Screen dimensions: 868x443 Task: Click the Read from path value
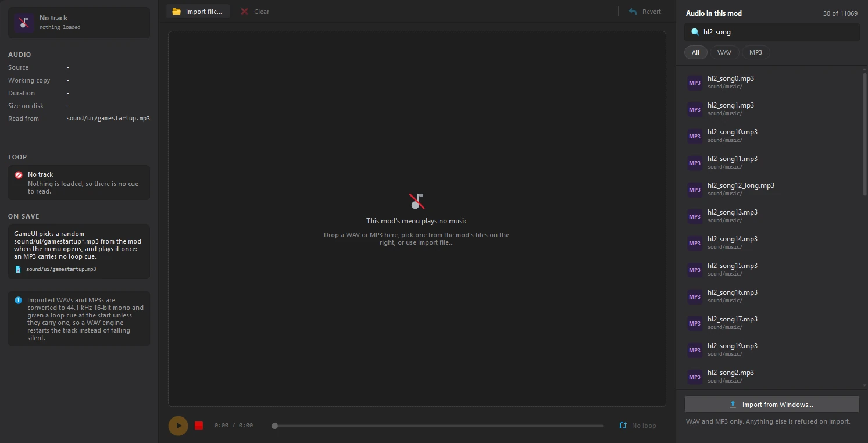click(x=108, y=119)
